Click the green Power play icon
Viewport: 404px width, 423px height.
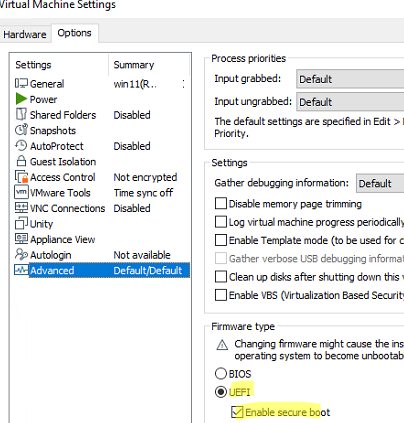point(21,99)
